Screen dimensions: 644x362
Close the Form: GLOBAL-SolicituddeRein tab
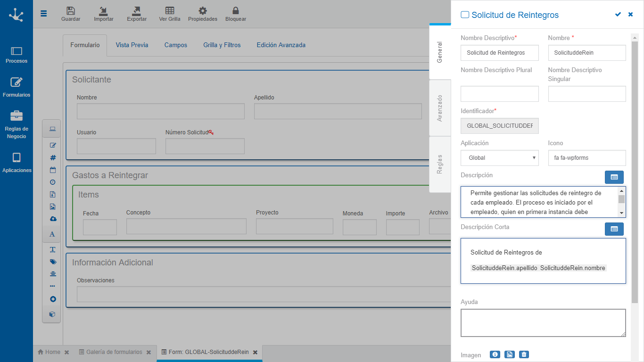tap(255, 353)
